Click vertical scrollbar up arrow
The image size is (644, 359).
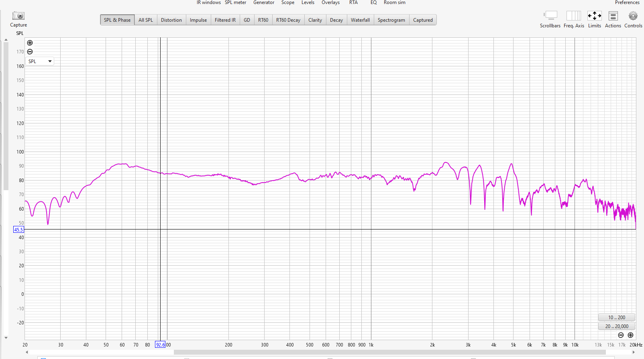6,40
